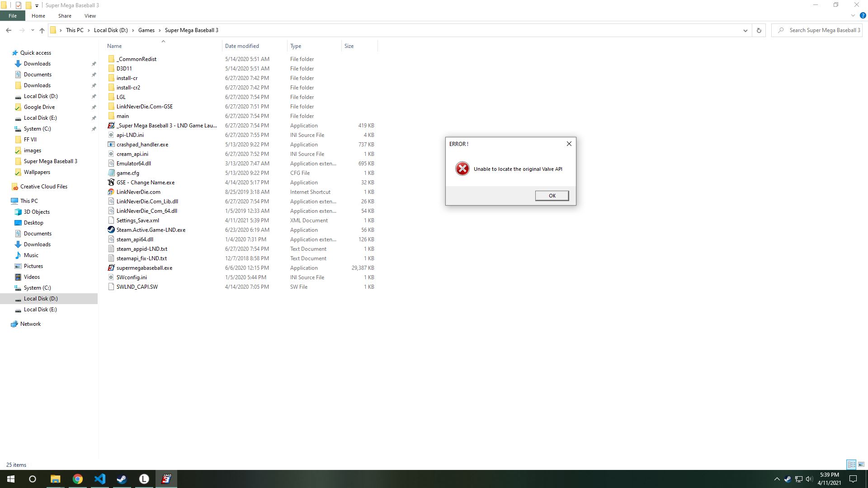Expand the address bar history dropdown
The height and width of the screenshot is (488, 868).
coord(745,30)
